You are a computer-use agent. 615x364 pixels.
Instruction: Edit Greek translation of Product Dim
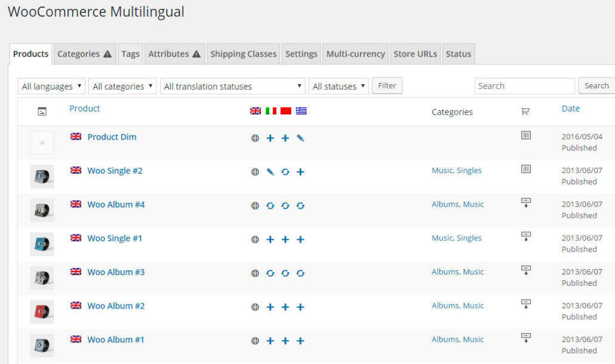point(300,138)
